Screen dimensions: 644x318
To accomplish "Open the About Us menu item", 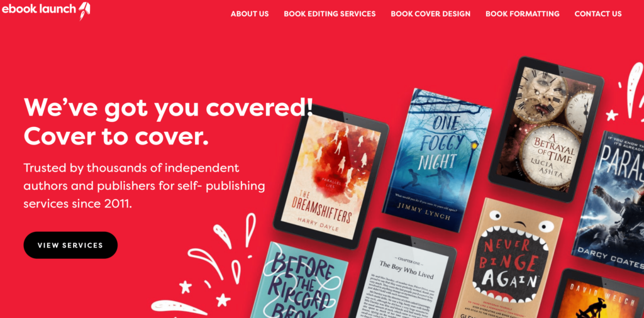I will click(250, 14).
